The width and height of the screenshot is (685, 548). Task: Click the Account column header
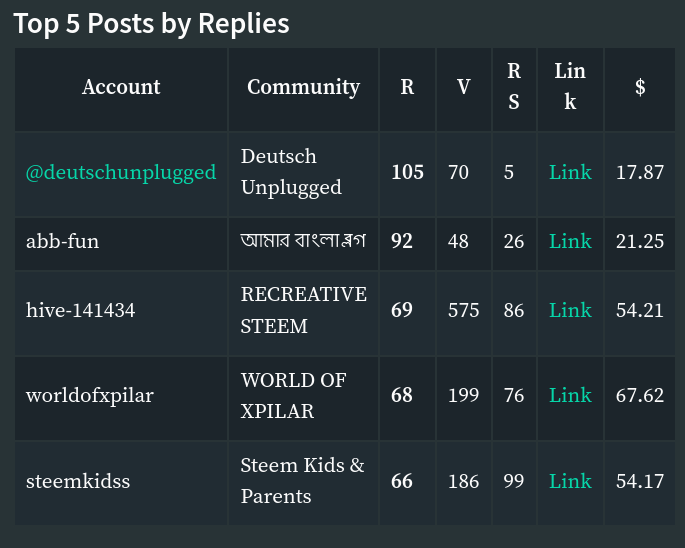coord(121,87)
